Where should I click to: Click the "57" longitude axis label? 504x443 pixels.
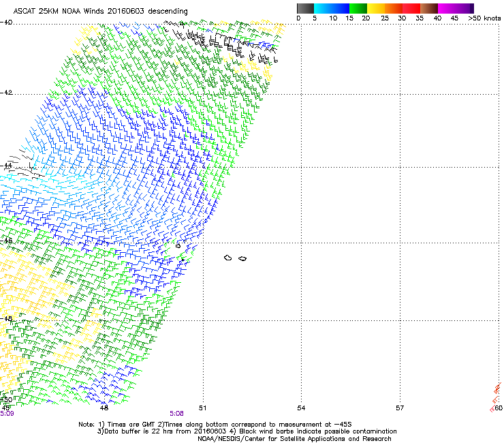[400, 408]
